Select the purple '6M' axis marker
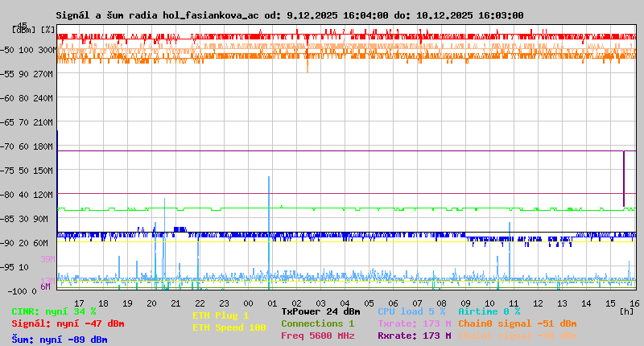644x346 pixels. click(x=45, y=286)
